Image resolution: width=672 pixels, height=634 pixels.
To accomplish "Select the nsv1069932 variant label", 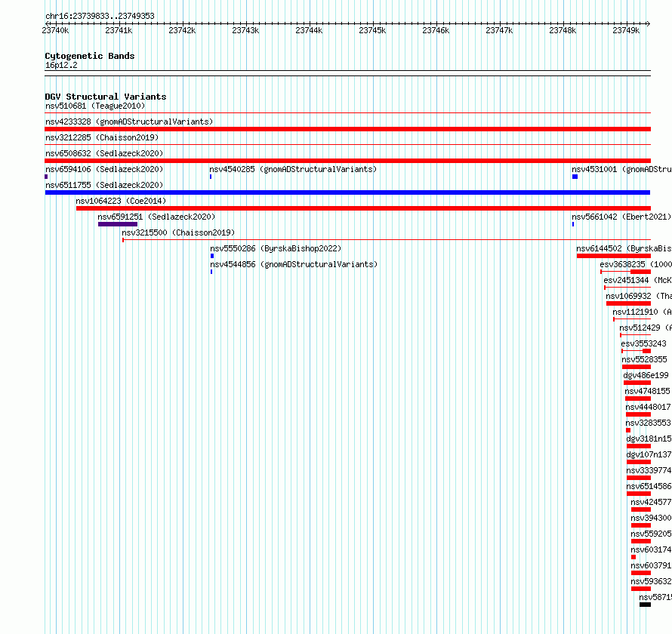I will 639,296.
